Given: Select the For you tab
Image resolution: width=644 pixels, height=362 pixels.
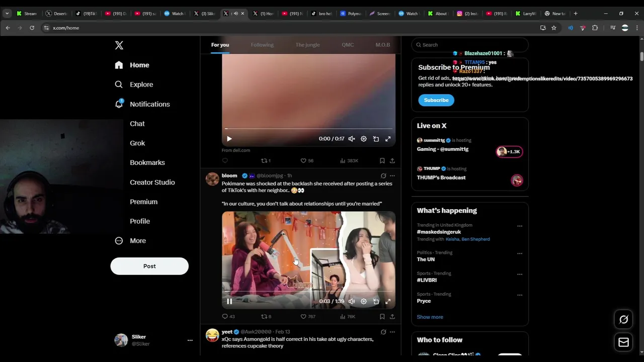Looking at the screenshot, I should click(220, 45).
